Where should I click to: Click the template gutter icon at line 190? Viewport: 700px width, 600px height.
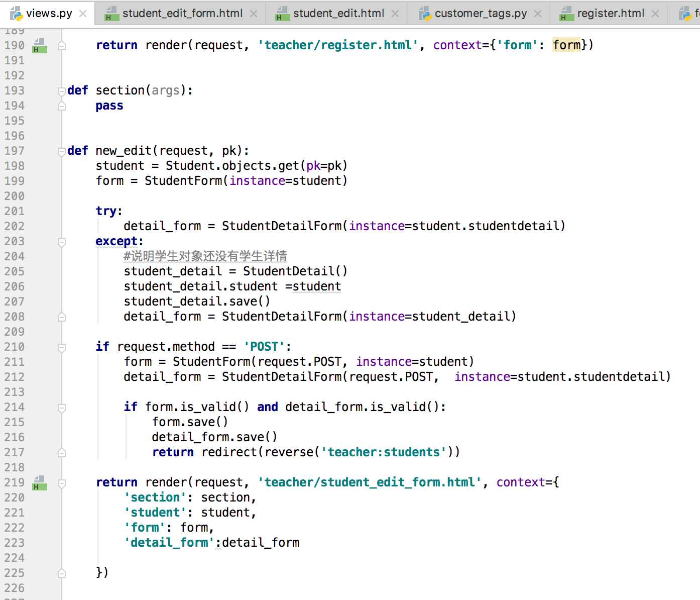point(40,46)
